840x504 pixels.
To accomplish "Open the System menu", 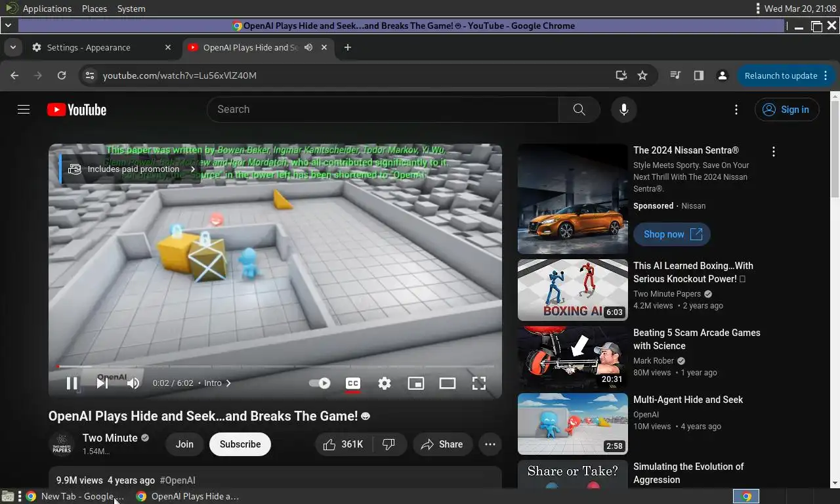I will (131, 9).
